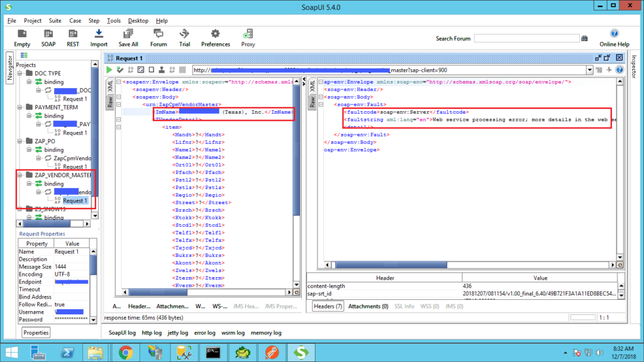
Task: Open the Desktop menu
Action: pos(138,21)
